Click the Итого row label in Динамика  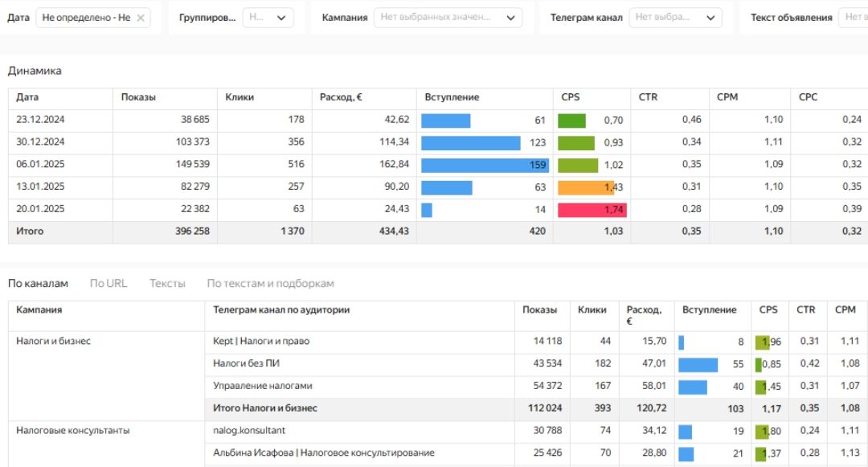coord(30,231)
